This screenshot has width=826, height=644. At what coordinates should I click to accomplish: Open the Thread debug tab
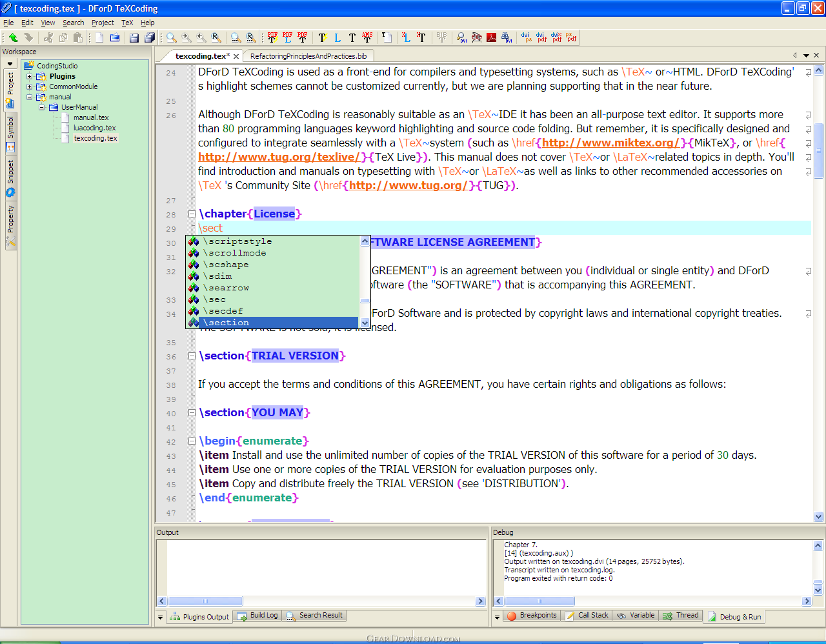[x=680, y=616]
